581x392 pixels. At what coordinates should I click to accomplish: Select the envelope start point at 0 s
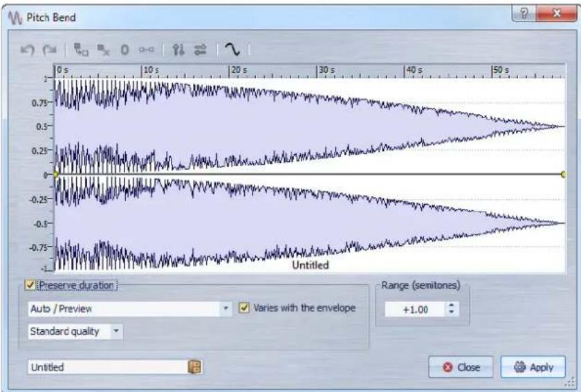click(55, 174)
